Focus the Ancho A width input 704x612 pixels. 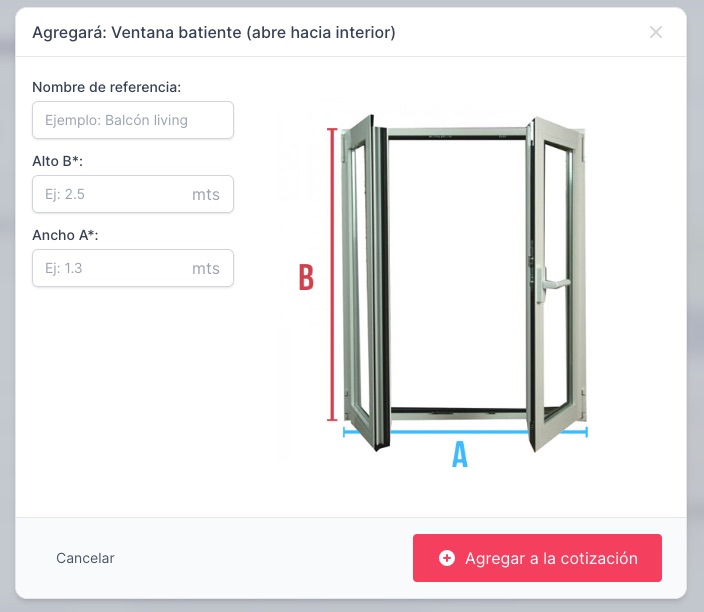133,268
